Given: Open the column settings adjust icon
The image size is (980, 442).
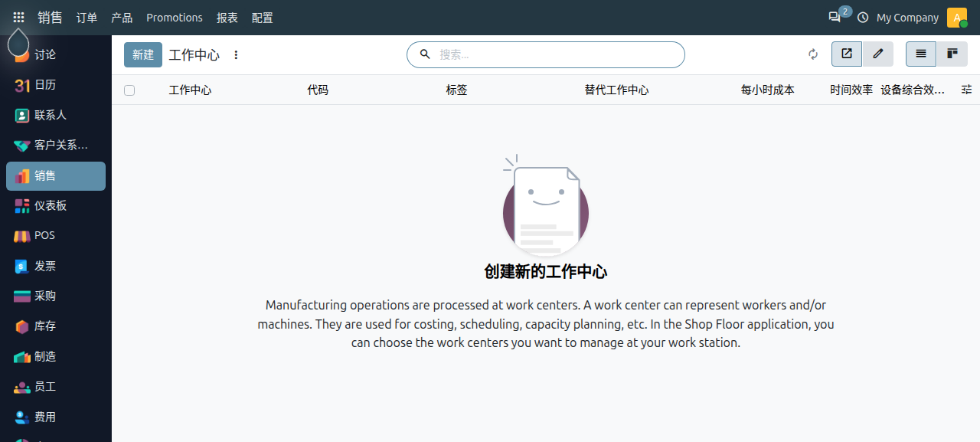Looking at the screenshot, I should 966,90.
